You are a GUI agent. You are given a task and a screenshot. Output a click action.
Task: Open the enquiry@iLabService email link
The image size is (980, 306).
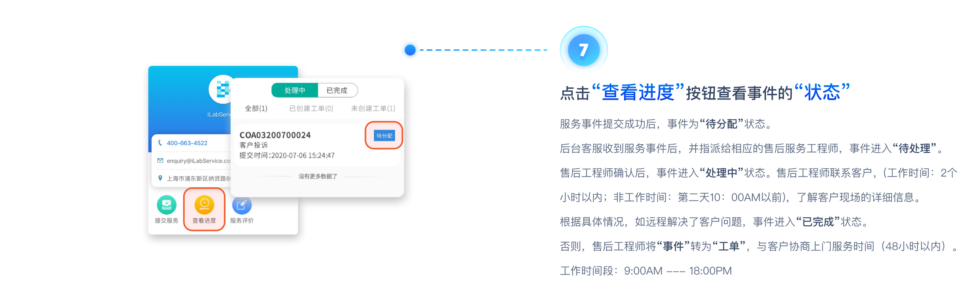click(198, 161)
